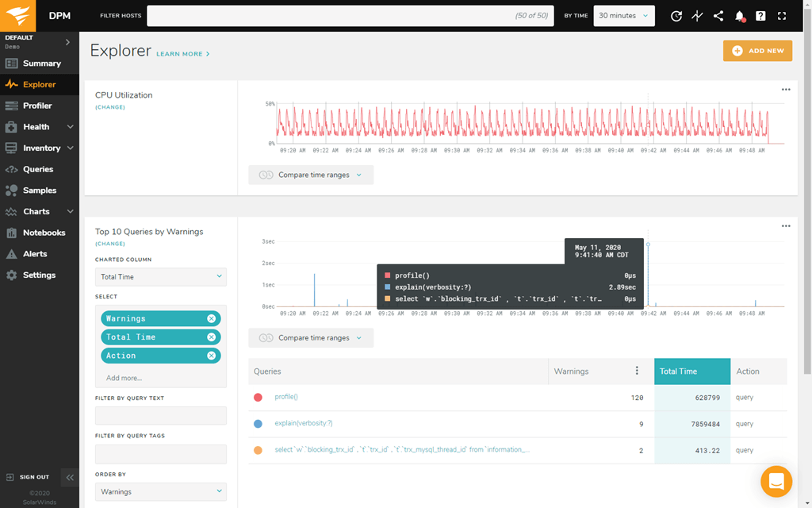Enable Compare time ranges on CPU chart

click(310, 175)
